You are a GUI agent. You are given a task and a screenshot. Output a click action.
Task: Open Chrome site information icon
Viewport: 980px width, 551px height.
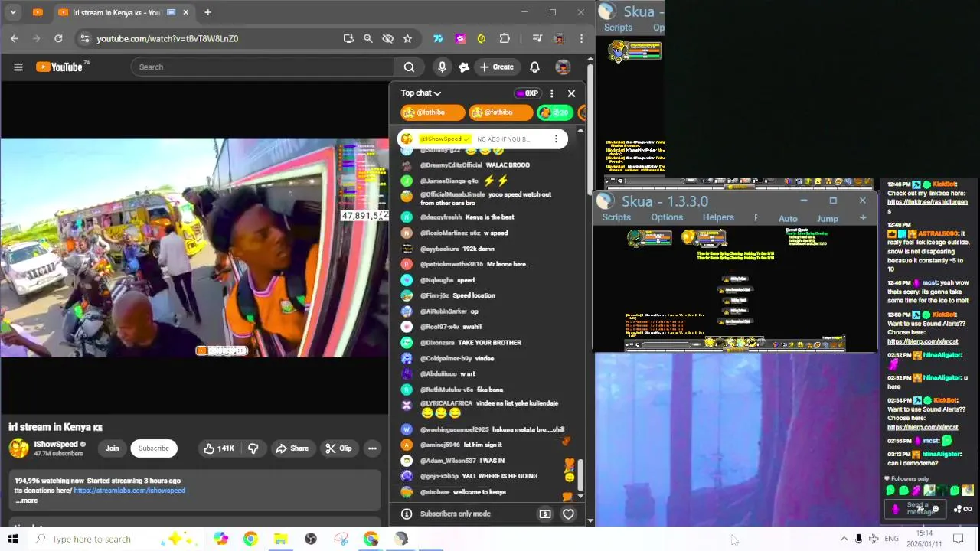pos(84,38)
